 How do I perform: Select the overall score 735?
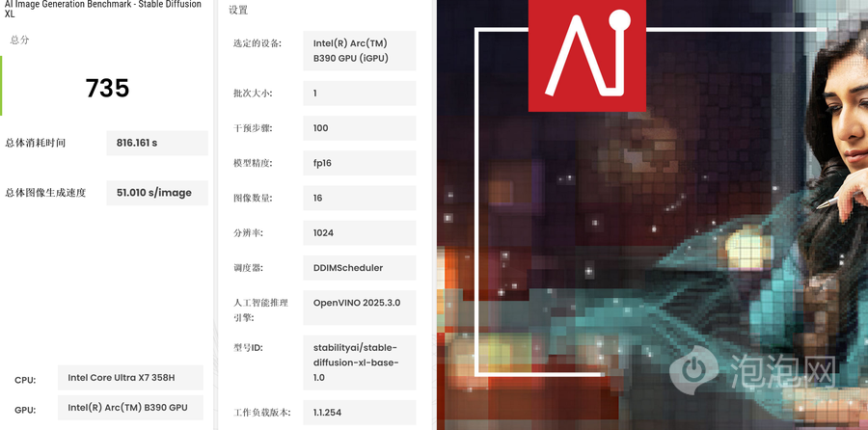coord(107,89)
